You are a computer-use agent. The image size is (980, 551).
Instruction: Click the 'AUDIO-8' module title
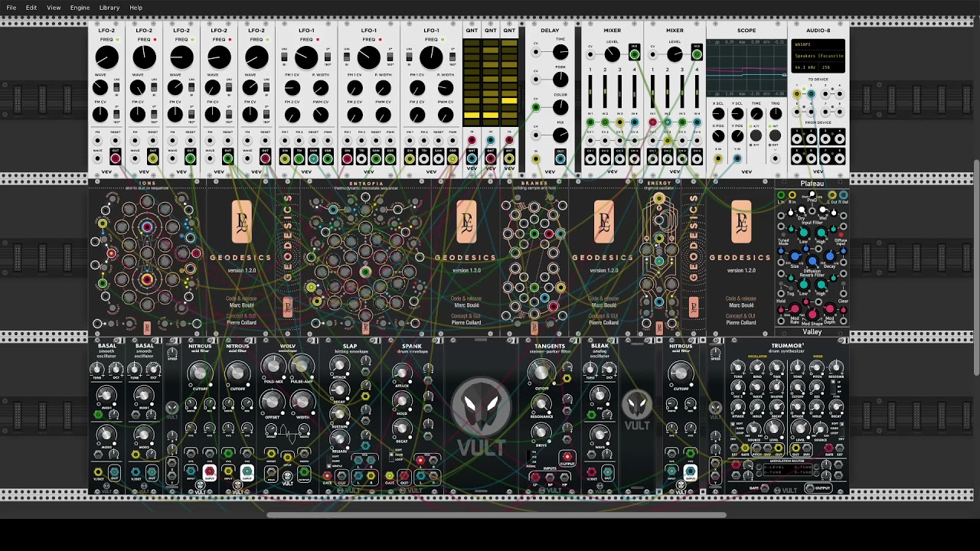click(818, 31)
